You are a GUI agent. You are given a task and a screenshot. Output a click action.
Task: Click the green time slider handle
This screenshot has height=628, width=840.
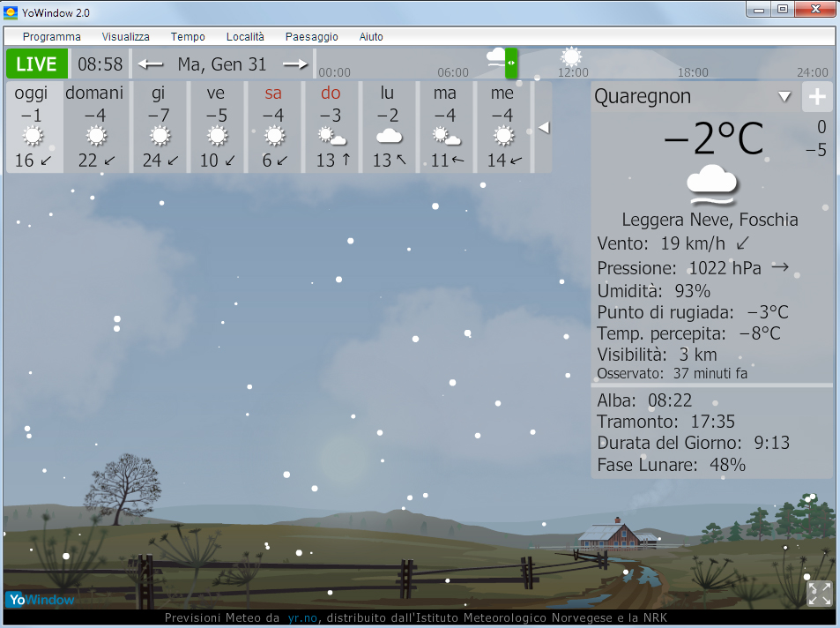[x=511, y=64]
